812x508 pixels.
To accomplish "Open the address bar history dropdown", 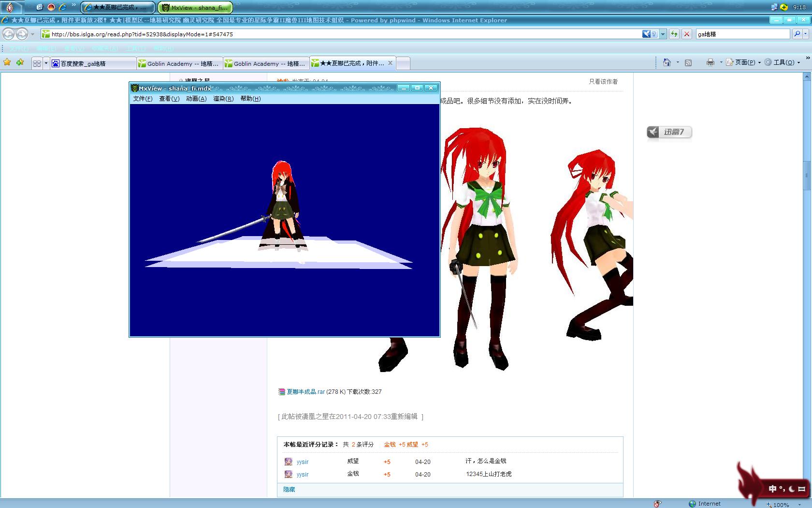I will 663,34.
